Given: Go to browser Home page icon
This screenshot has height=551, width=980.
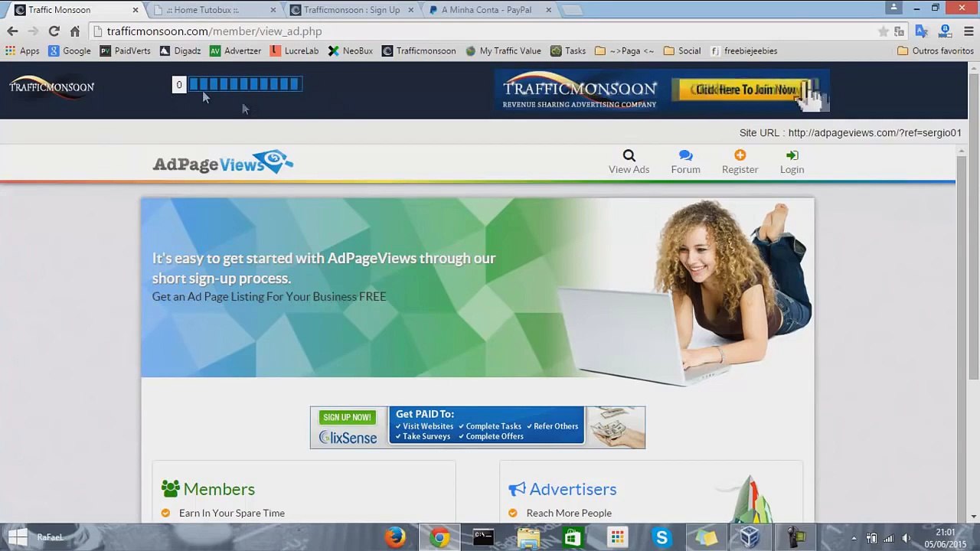Looking at the screenshot, I should pos(74,31).
